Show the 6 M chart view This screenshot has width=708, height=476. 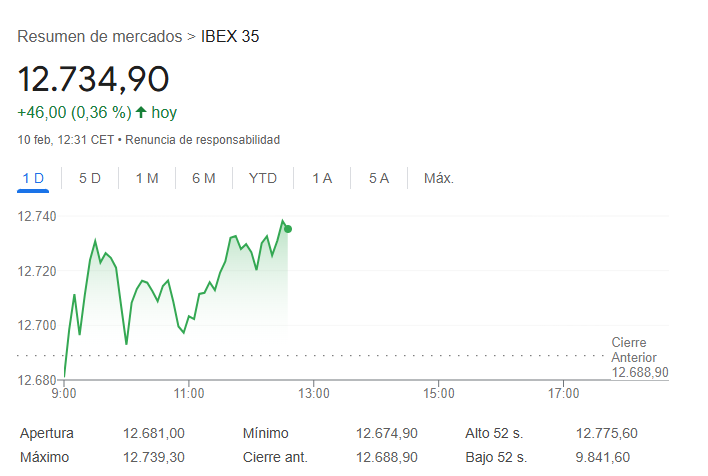tap(204, 178)
